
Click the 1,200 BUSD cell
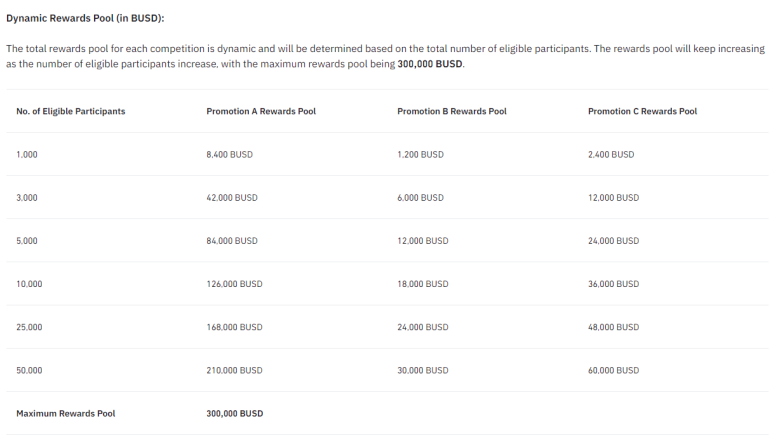tap(420, 155)
